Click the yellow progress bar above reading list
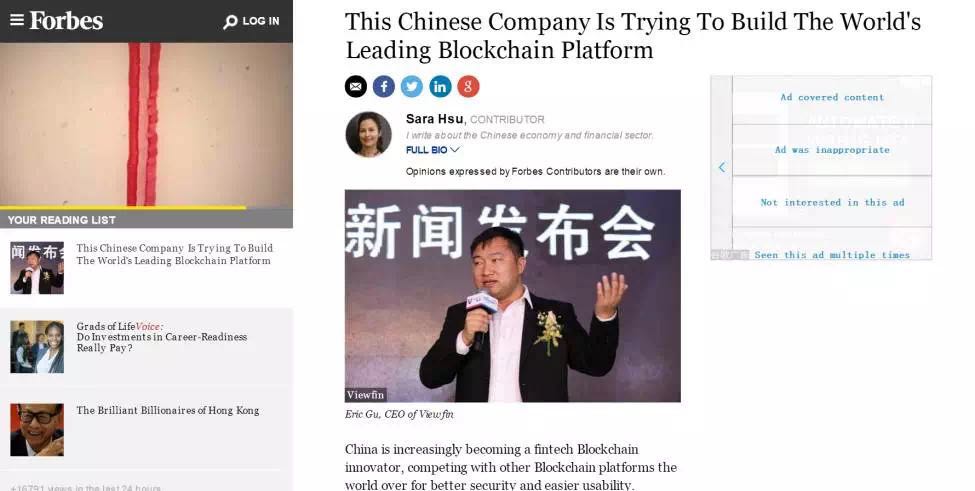Image resolution: width=975 pixels, height=491 pixels. 123,208
